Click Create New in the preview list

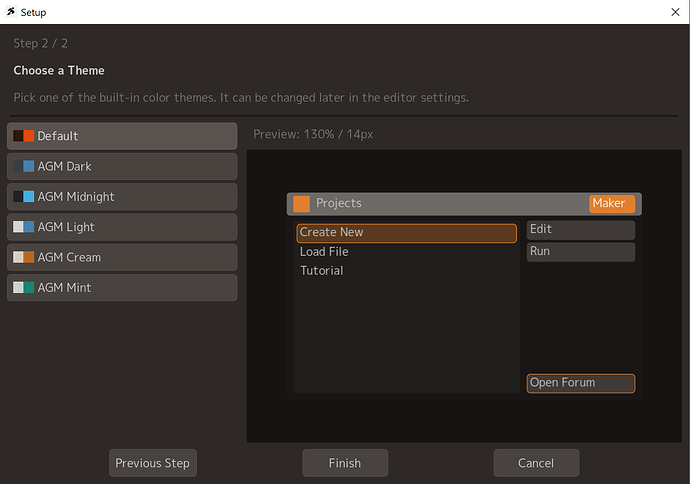407,233
